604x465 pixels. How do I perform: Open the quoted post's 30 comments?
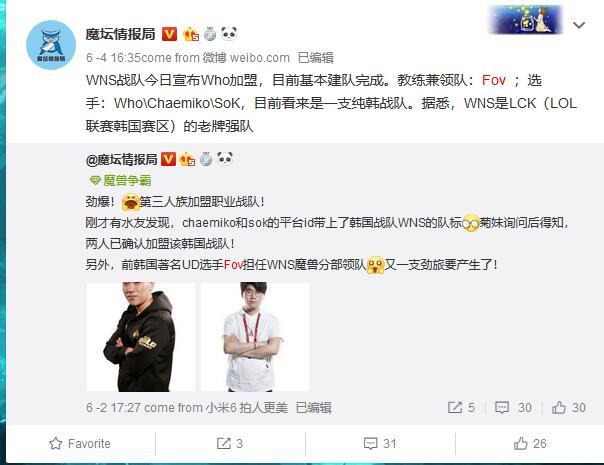513,407
